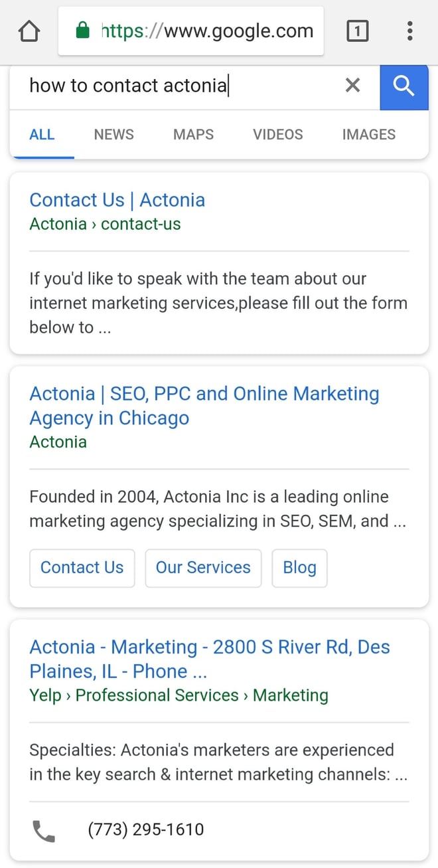Image resolution: width=438 pixels, height=868 pixels.
Task: Tap the search input field to edit query
Action: point(166,86)
